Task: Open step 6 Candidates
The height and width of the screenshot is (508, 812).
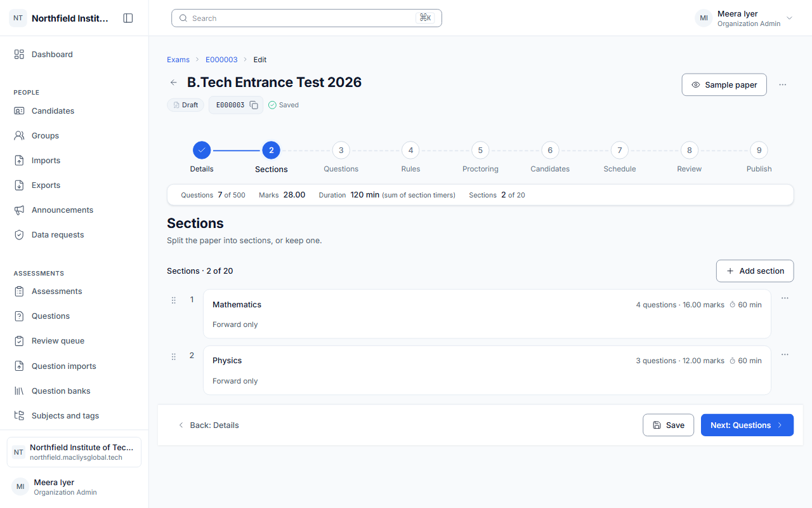Action: tap(550, 157)
